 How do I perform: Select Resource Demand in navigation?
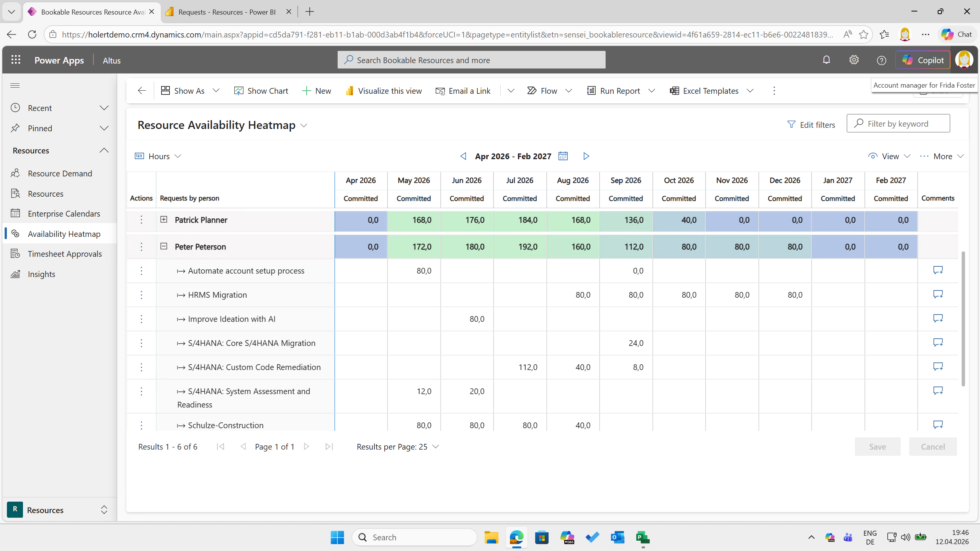click(x=60, y=173)
